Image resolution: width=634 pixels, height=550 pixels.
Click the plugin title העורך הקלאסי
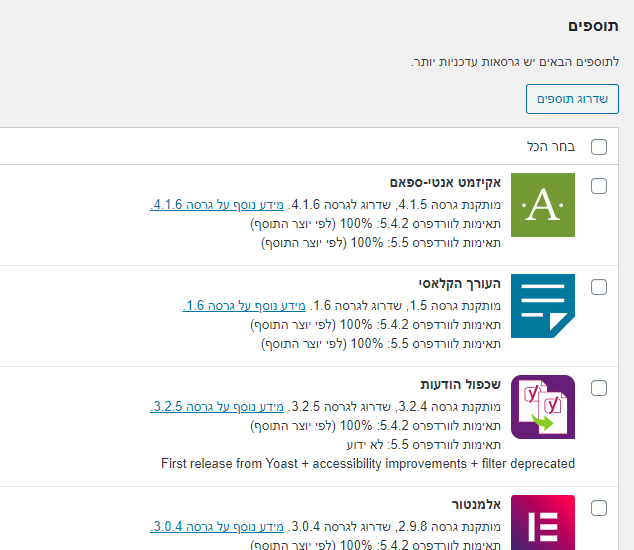460,284
